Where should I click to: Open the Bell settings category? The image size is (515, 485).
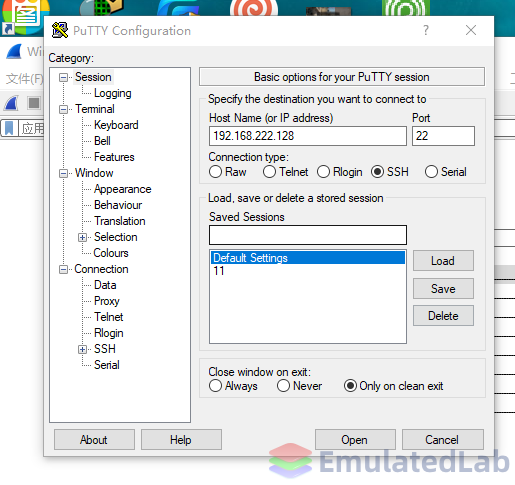coord(102,141)
